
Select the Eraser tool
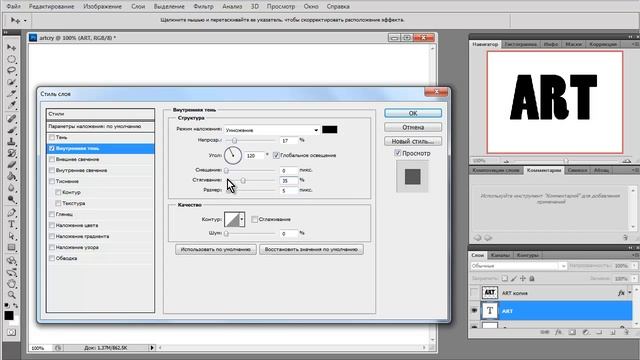[x=11, y=165]
